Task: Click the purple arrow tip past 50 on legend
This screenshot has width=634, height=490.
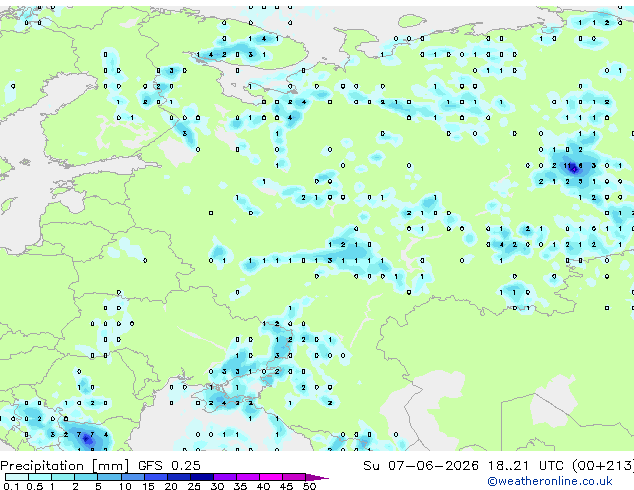Action: pos(317,477)
